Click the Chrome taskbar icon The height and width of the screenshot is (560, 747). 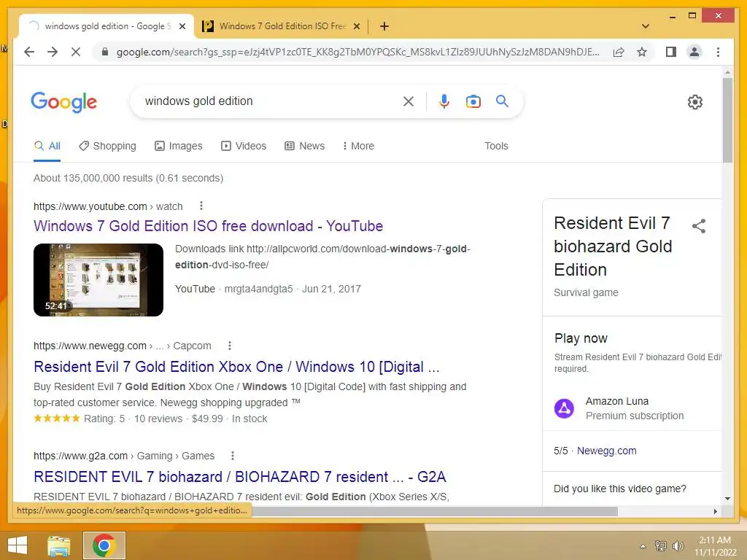[104, 545]
